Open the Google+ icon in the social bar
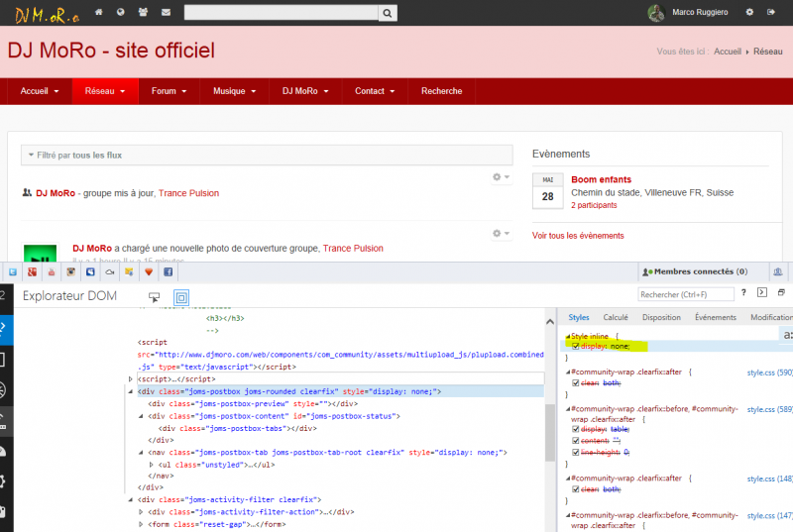The width and height of the screenshot is (793, 532). [32, 271]
